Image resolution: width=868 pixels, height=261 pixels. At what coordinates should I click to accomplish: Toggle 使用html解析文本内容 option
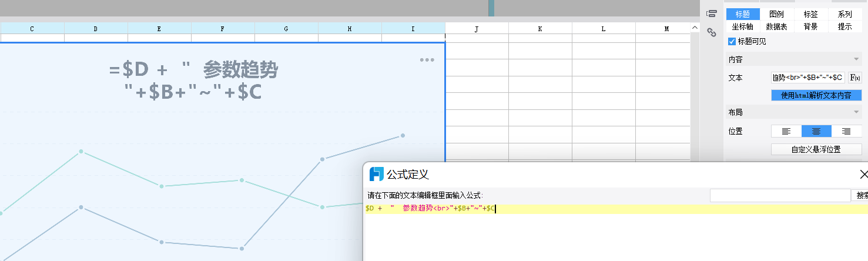pos(817,95)
